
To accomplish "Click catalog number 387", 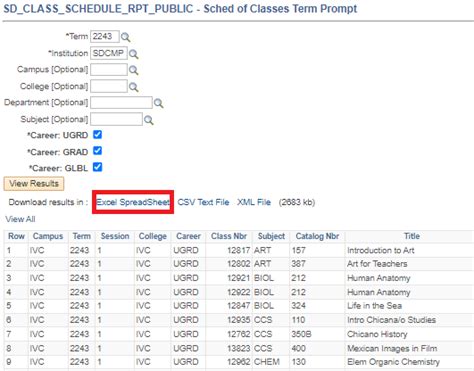I will coord(298,264).
